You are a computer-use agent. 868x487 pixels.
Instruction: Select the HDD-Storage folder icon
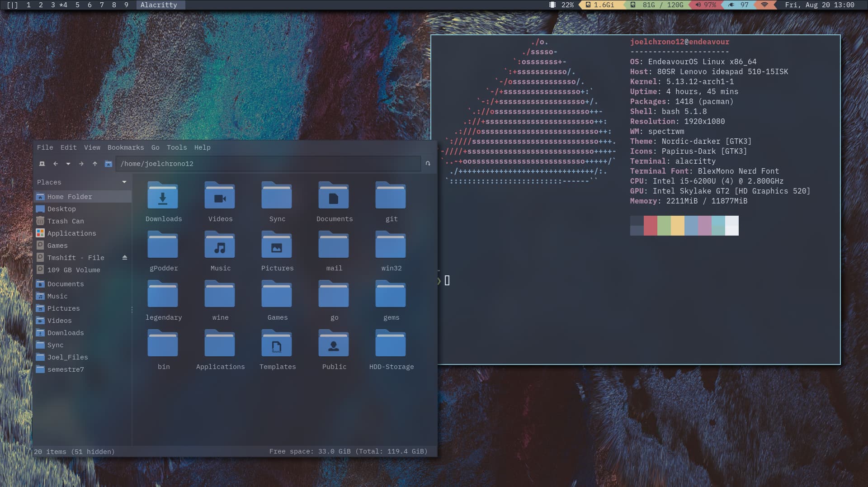point(391,343)
